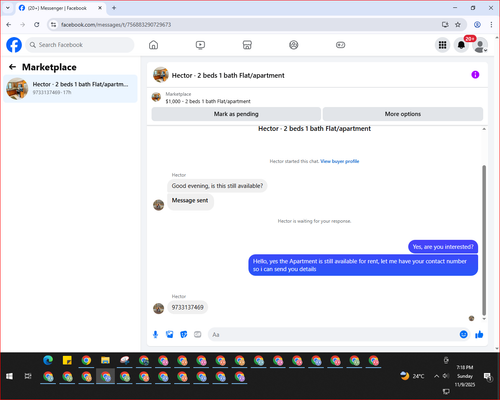The width and height of the screenshot is (500, 400).
Task: Click the chat scroll-down arrow
Action: click(484, 319)
